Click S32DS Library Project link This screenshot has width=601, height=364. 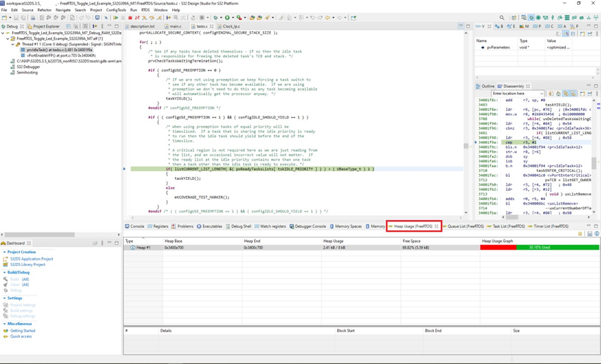(28, 265)
